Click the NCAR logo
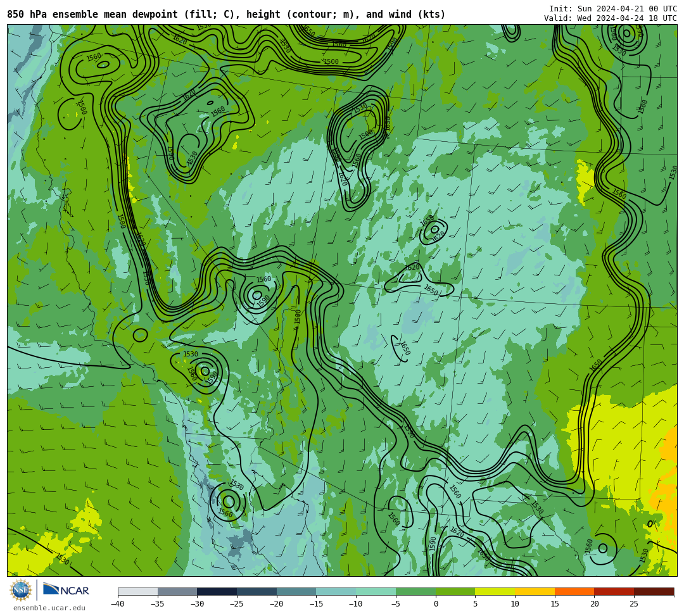 66,590
